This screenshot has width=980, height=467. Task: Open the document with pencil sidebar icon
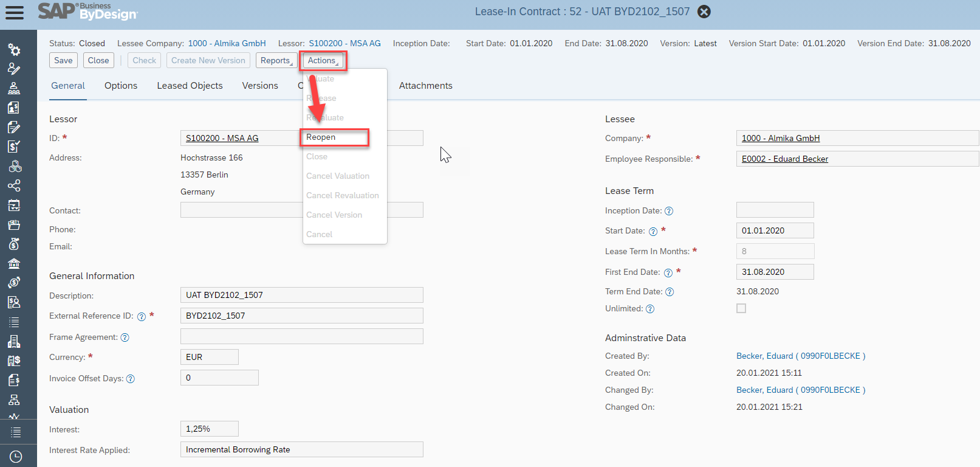point(14,127)
